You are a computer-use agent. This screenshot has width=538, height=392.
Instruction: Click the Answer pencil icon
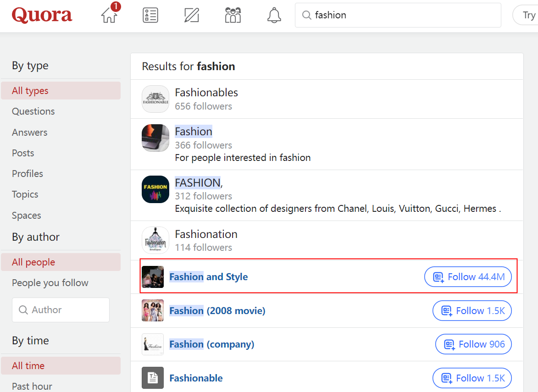pyautogui.click(x=191, y=15)
